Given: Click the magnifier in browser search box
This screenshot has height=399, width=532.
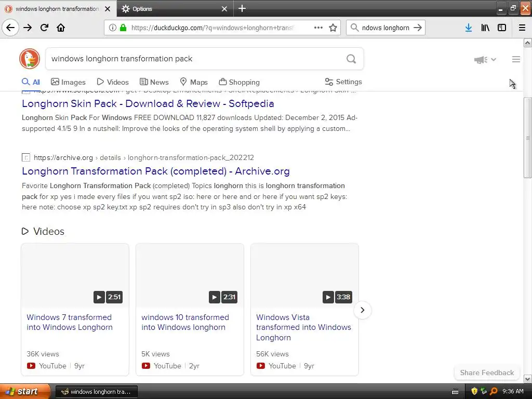Looking at the screenshot, I should click(x=354, y=28).
